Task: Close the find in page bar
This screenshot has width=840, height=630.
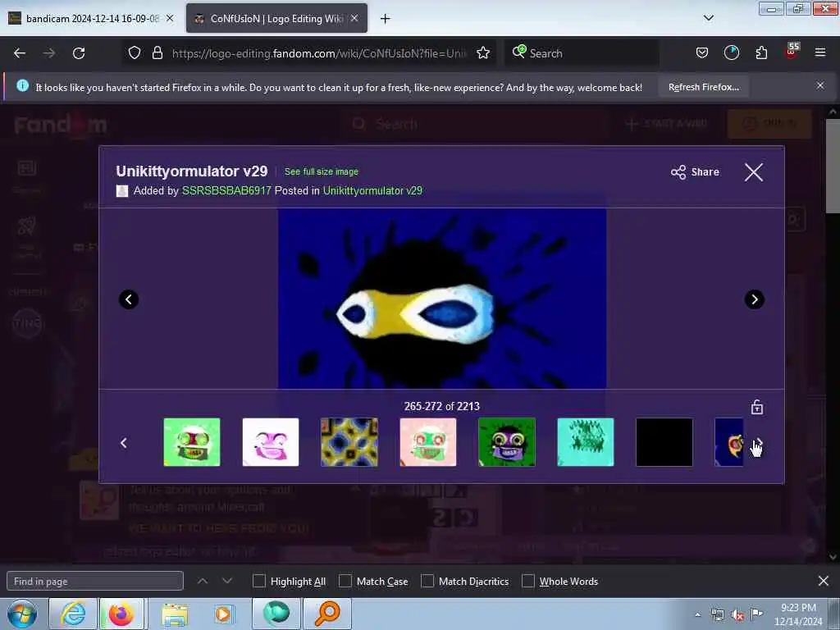Action: pos(824,581)
